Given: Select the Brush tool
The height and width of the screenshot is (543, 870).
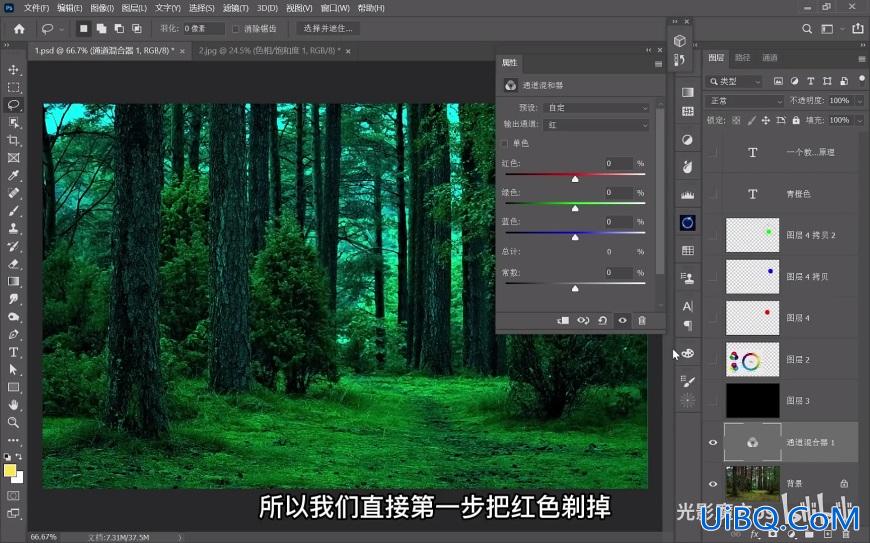Looking at the screenshot, I should click(13, 211).
